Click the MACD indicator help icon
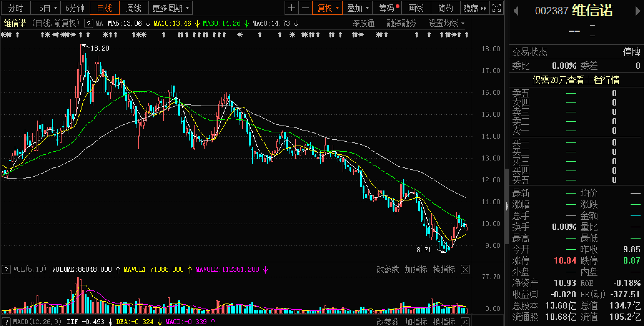644x326 pixels. [x=6, y=322]
